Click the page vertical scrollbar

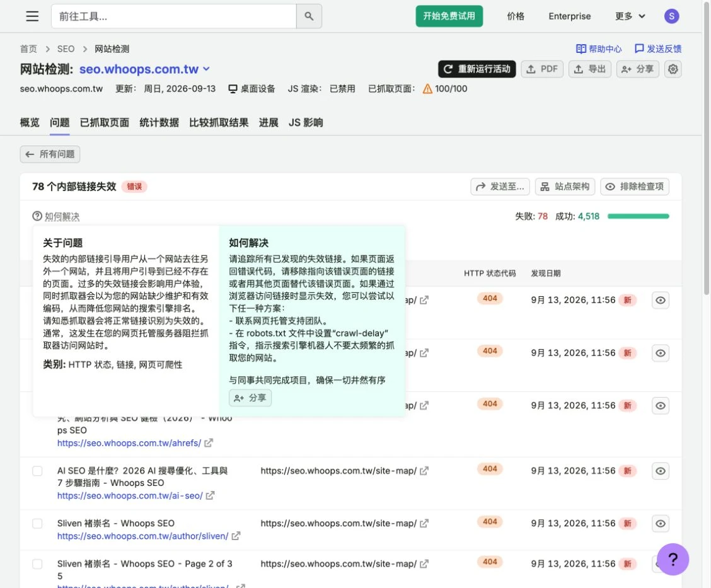click(x=707, y=147)
